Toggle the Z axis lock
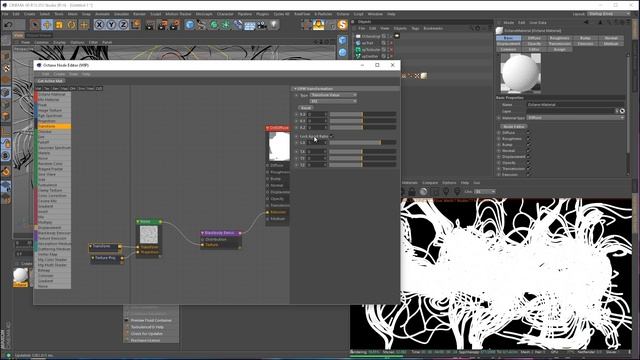 coord(123,25)
